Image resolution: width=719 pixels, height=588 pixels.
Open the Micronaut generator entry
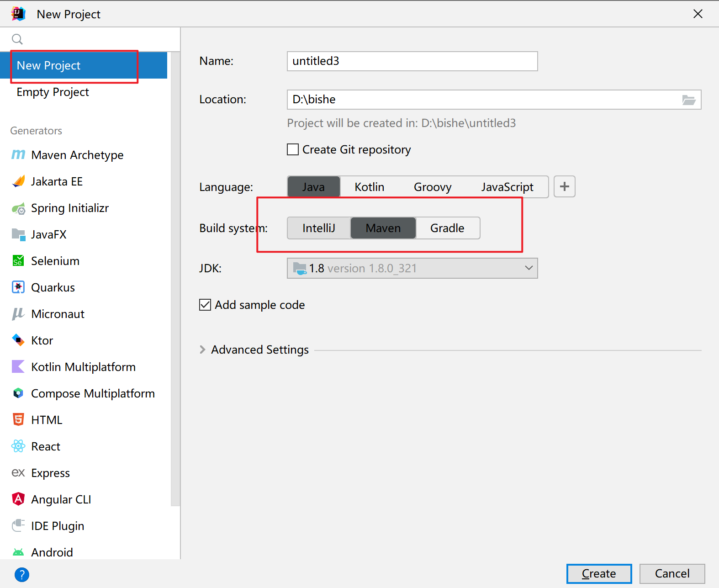[x=84, y=314]
